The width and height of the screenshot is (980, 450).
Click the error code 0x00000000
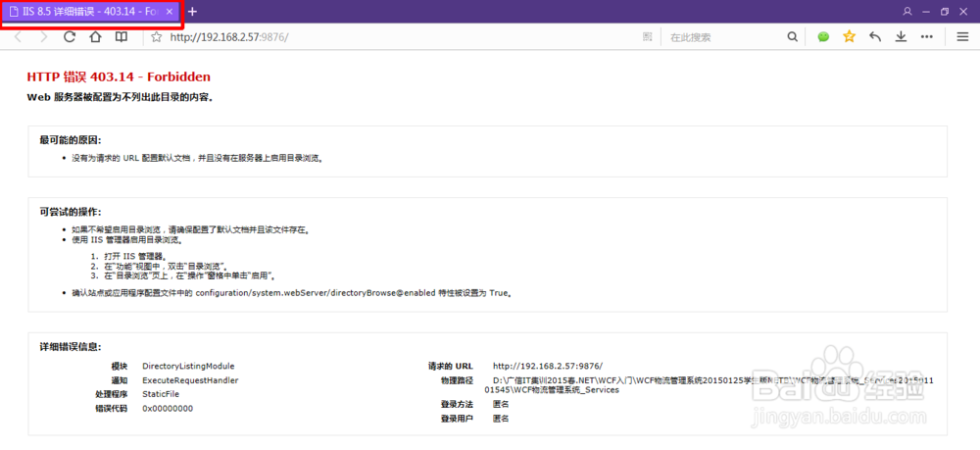coord(168,409)
